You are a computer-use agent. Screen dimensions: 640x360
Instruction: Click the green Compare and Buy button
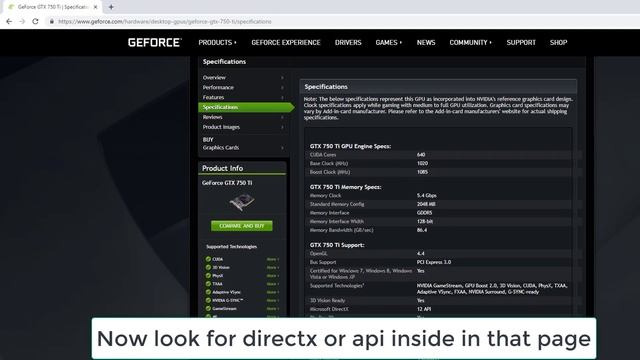tap(242, 226)
